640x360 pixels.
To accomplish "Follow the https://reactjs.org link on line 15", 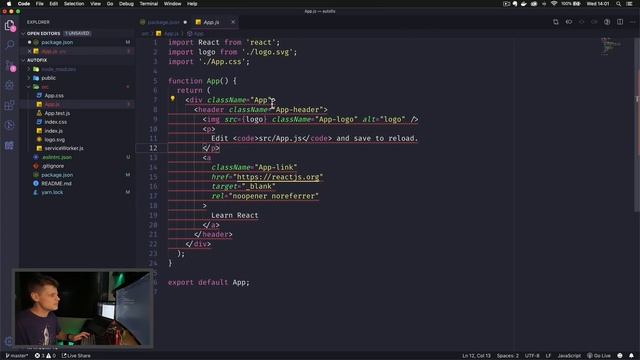I will 278,177.
